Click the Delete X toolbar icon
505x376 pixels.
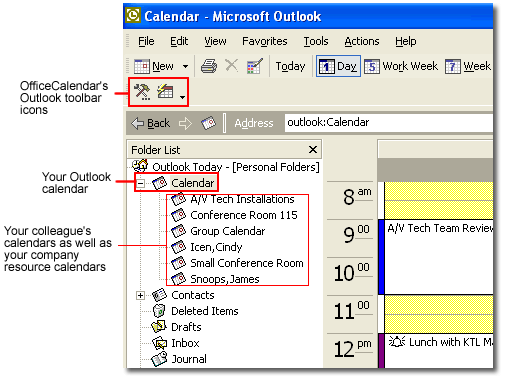[x=231, y=65]
